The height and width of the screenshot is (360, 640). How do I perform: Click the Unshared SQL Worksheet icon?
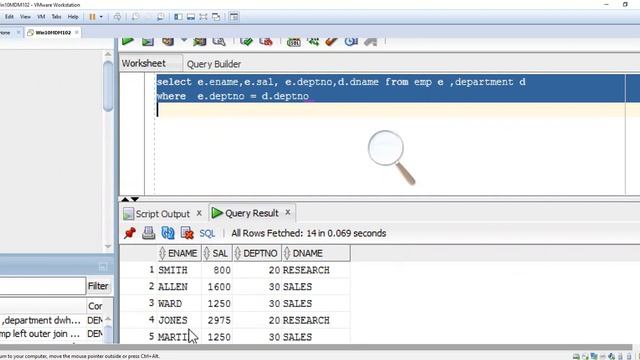click(293, 41)
